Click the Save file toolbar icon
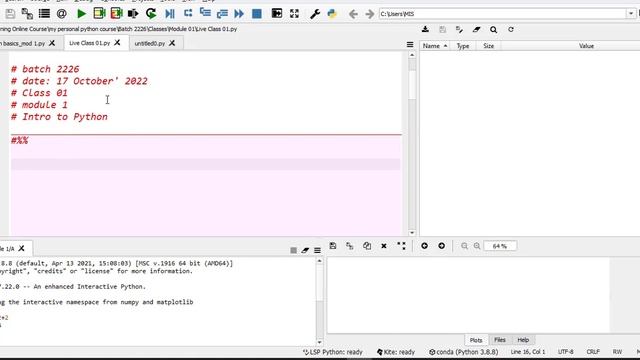Viewport: 640px width, 360px height. (x=10, y=14)
